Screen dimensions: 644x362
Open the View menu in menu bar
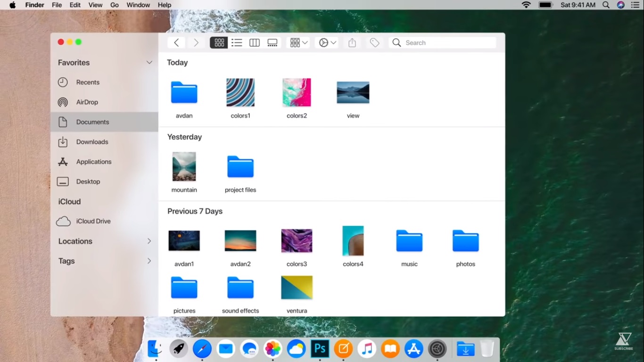95,5
